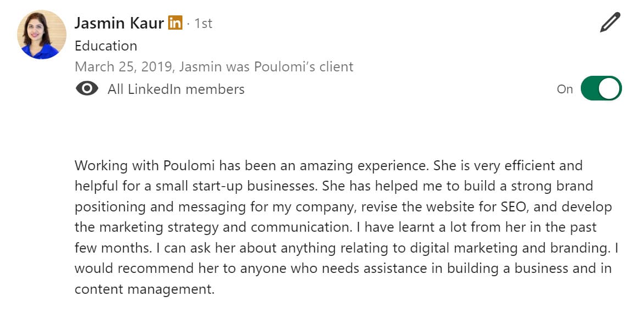The width and height of the screenshot is (644, 313).
Task: Click the "All LinkedIn members" visibility text
Action: [176, 89]
